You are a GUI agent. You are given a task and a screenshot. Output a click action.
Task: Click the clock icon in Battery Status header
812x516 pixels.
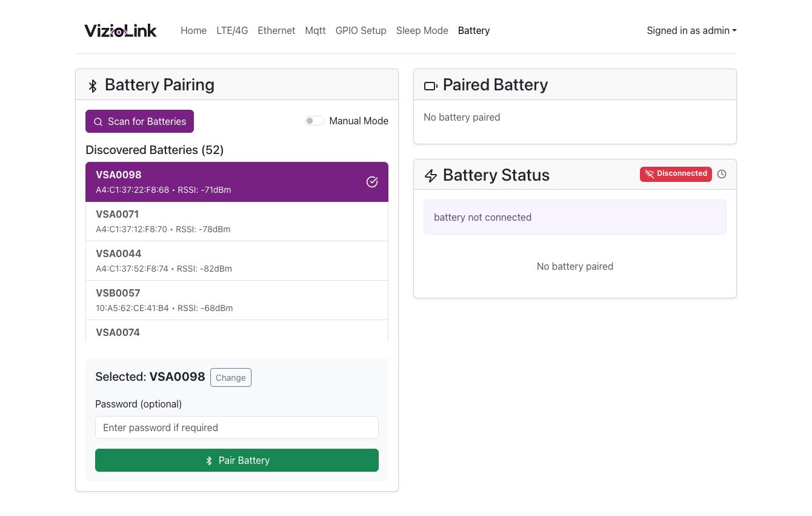click(722, 174)
